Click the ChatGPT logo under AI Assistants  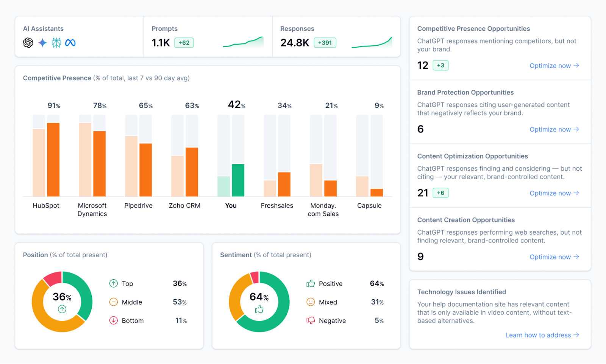28,43
